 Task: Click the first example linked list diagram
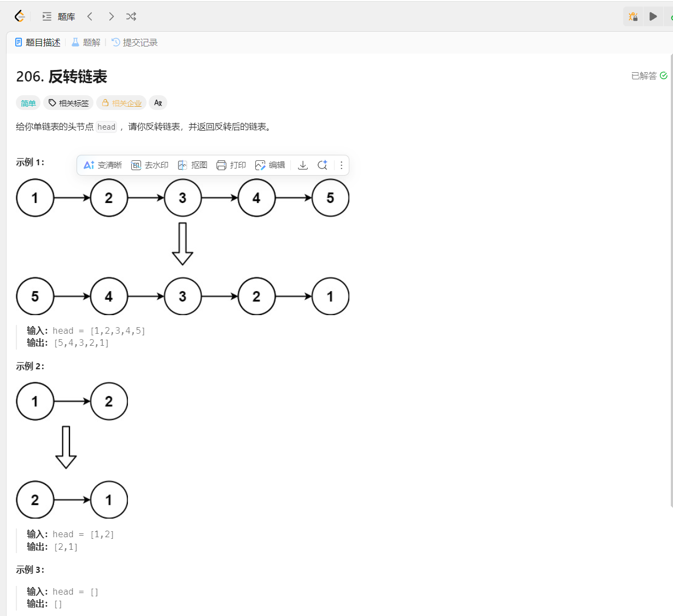tap(183, 247)
